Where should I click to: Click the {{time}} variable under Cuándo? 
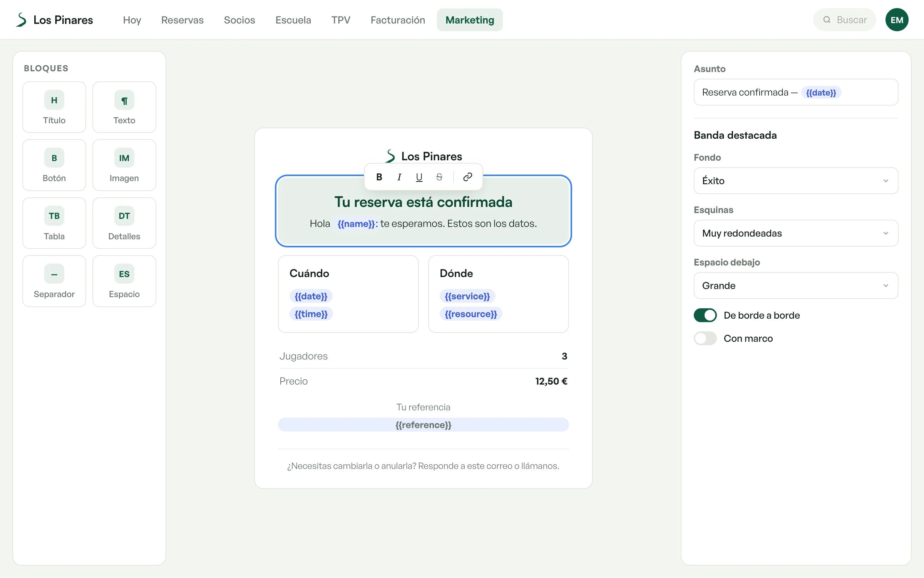[x=311, y=314]
